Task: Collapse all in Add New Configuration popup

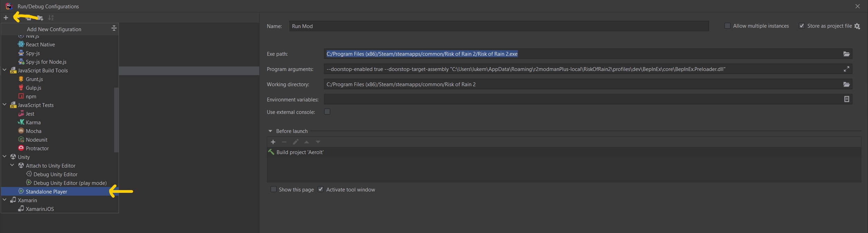Action: click(x=114, y=28)
